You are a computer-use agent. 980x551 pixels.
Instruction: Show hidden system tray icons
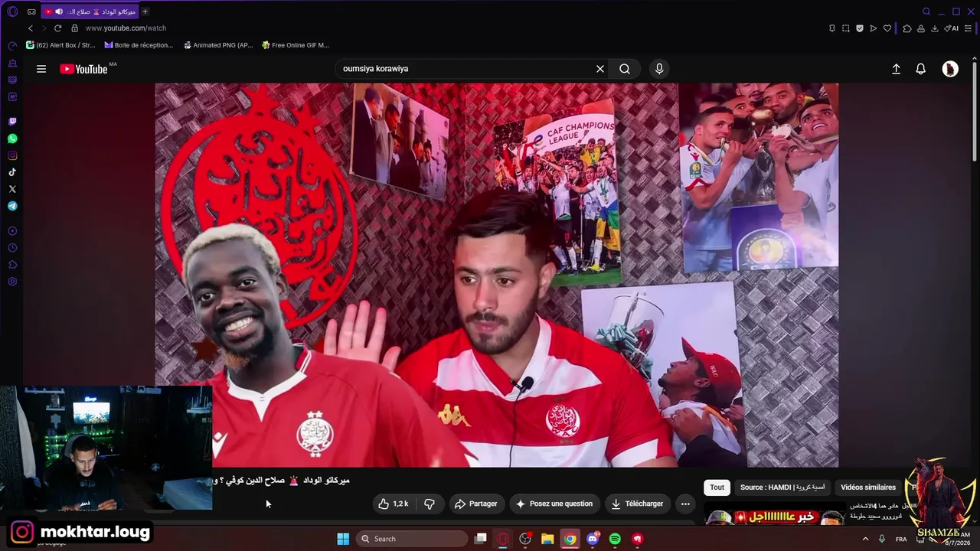[x=866, y=539]
